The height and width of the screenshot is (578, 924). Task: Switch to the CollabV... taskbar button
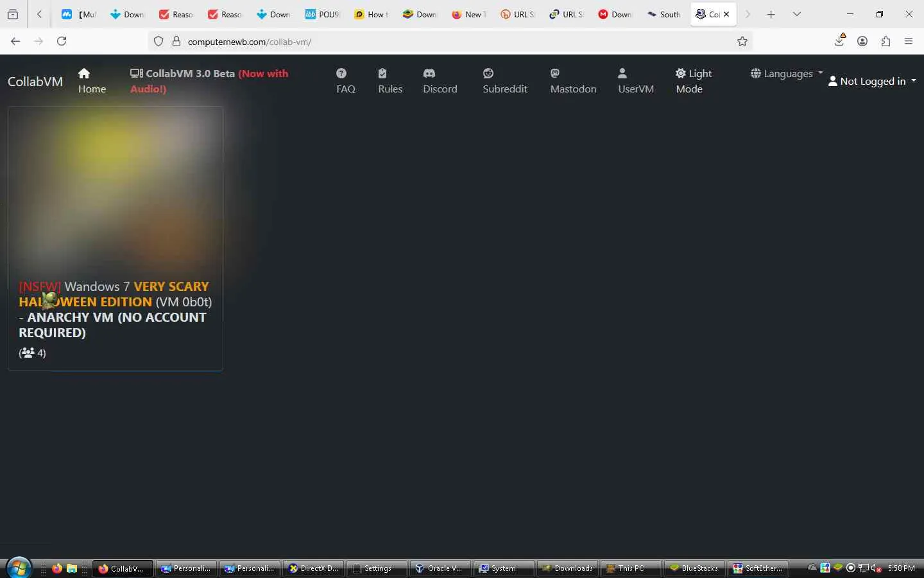[123, 568]
